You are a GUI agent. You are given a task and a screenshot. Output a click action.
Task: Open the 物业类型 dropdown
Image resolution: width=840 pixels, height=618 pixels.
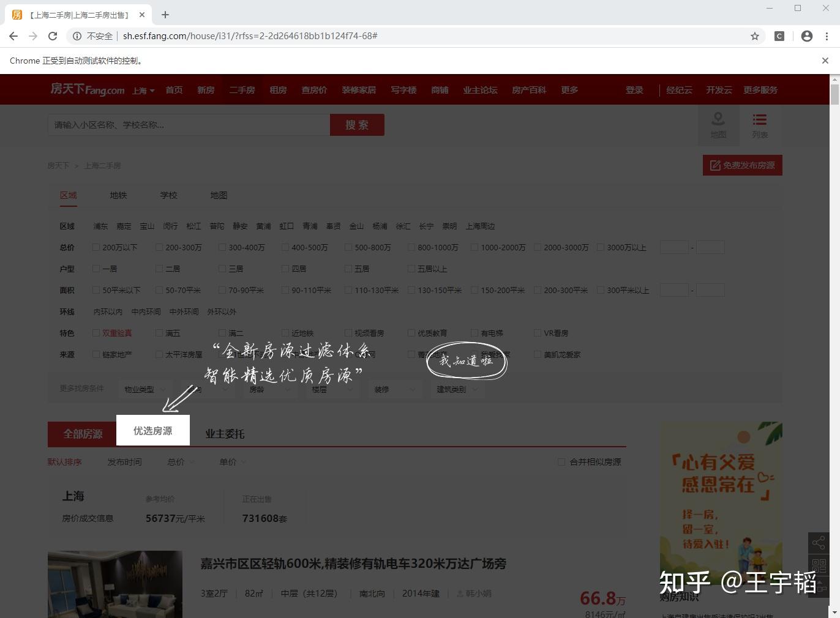pyautogui.click(x=144, y=389)
